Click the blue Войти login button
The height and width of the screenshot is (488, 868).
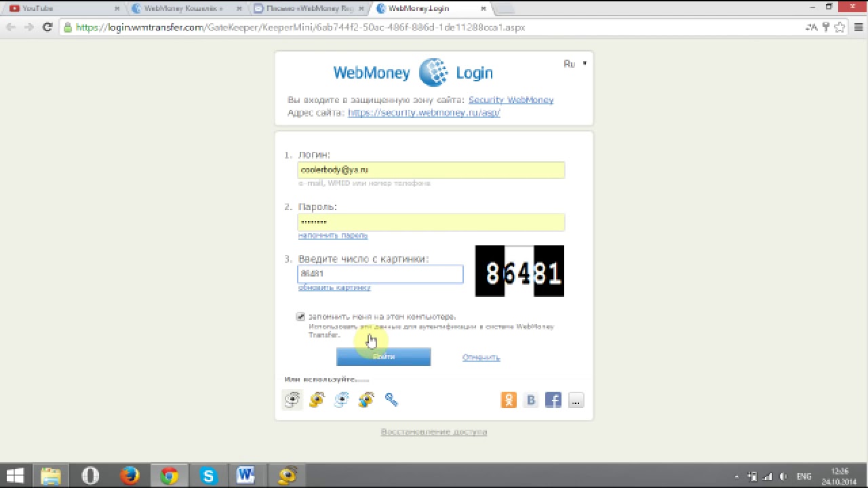click(x=384, y=357)
